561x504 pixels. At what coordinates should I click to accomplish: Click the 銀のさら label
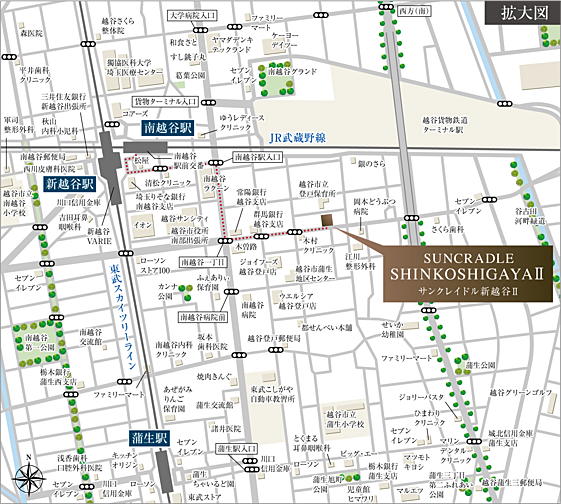[371, 164]
